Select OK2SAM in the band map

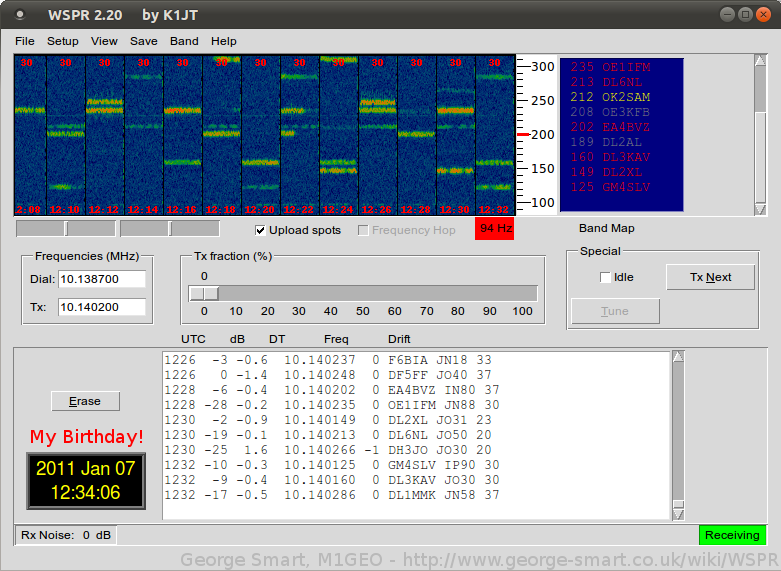point(611,97)
